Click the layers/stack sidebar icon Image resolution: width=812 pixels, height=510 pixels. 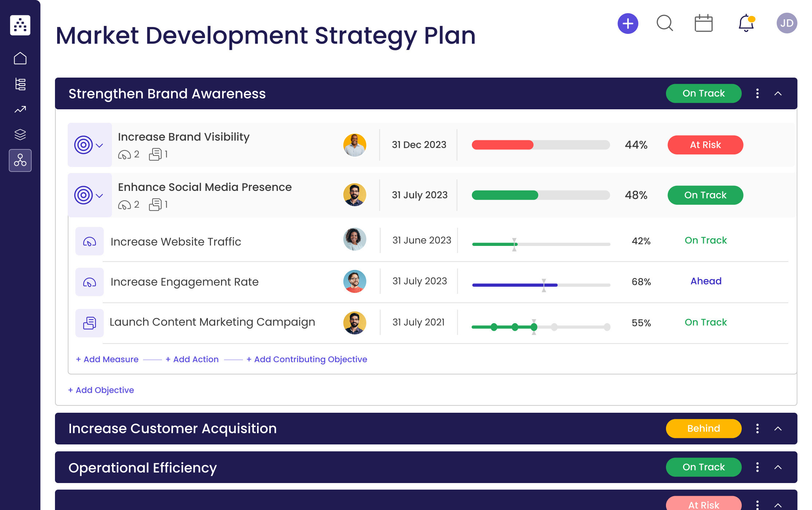(20, 134)
